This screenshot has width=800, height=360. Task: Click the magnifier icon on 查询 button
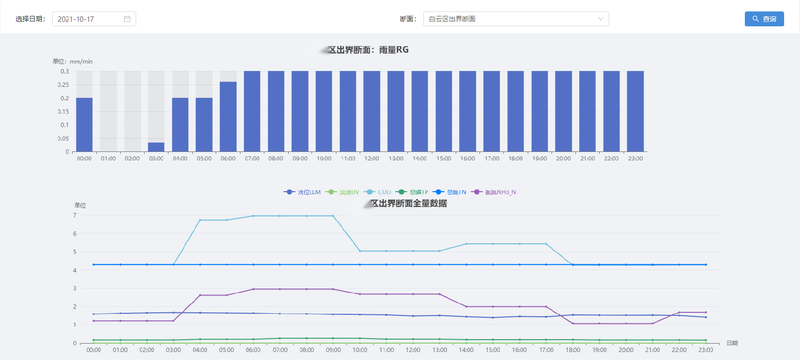click(756, 19)
